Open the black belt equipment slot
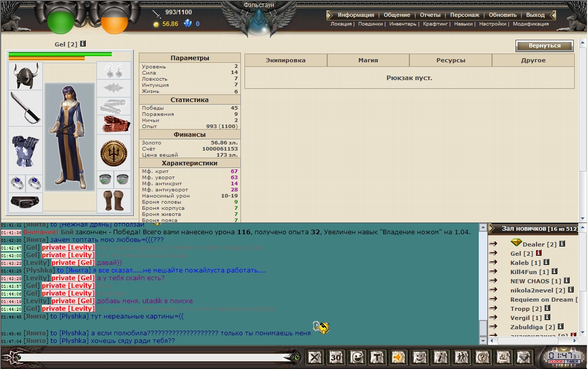The height and width of the screenshot is (369, 588). [26, 203]
